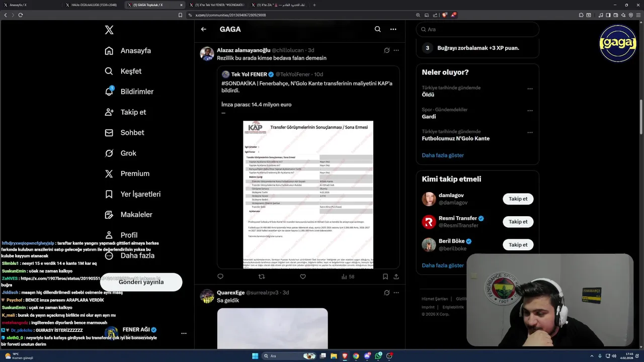This screenshot has width=644, height=362.
Task: Switch to Anasayfa / X browser tab
Action: (30, 5)
